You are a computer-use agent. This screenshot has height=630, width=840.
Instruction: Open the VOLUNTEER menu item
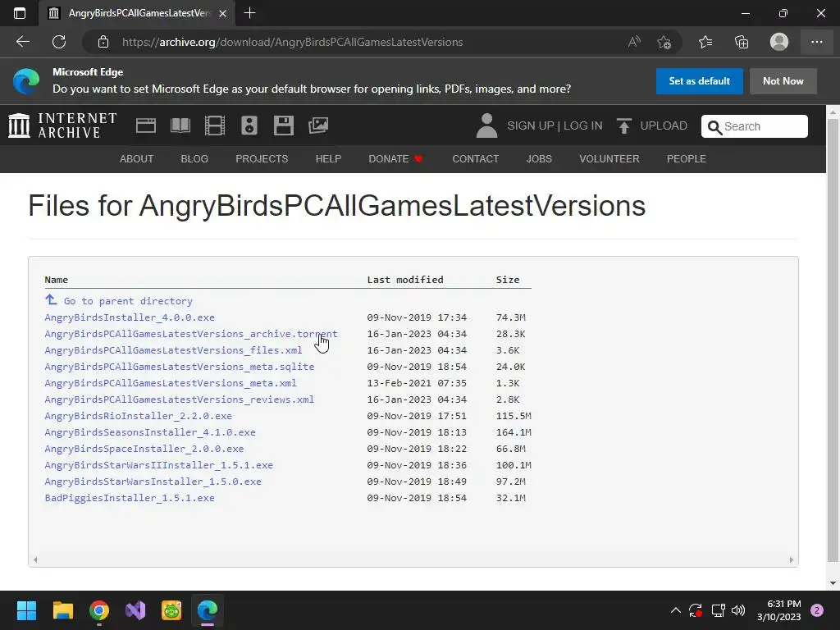pyautogui.click(x=609, y=159)
